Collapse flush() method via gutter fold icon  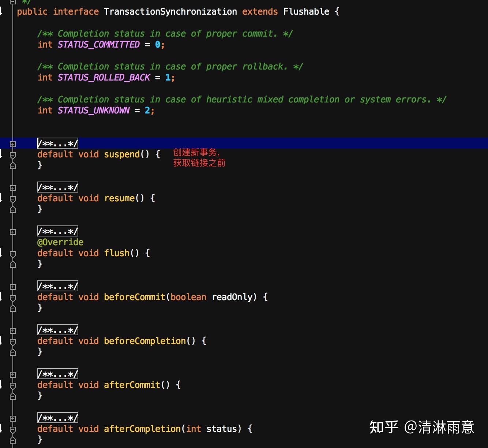(x=13, y=254)
